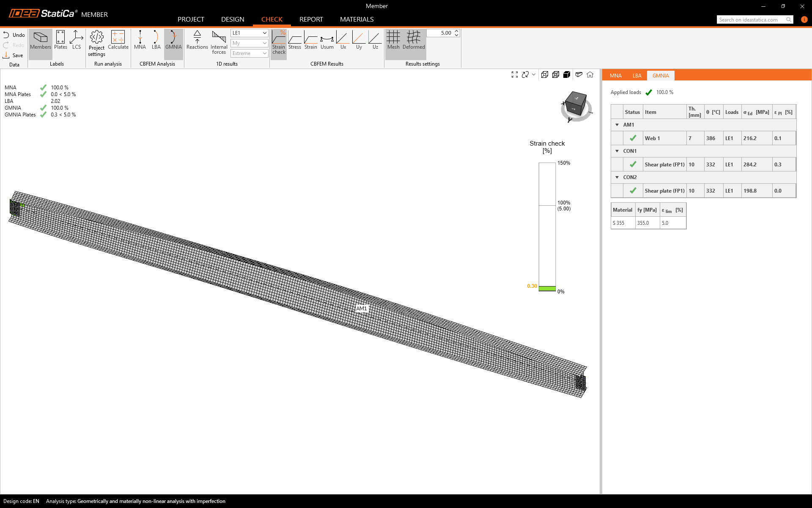This screenshot has width=812, height=508.
Task: Open Project settings
Action: tap(96, 43)
